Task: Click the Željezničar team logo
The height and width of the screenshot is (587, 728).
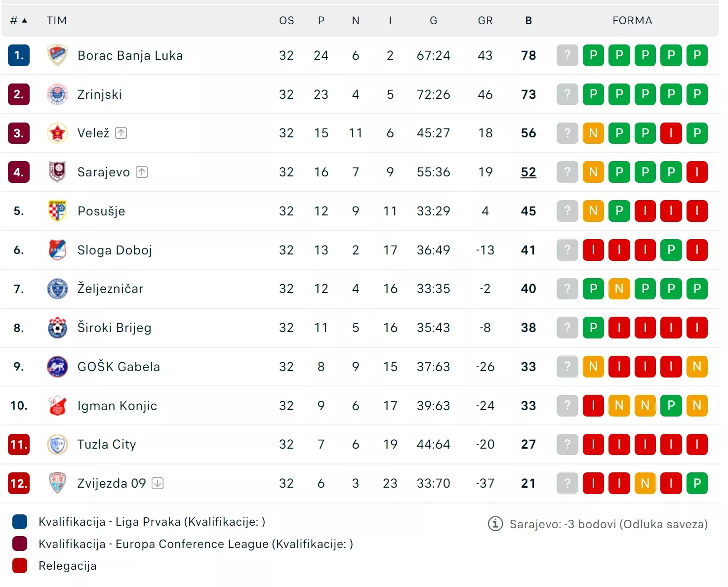Action: [x=57, y=289]
